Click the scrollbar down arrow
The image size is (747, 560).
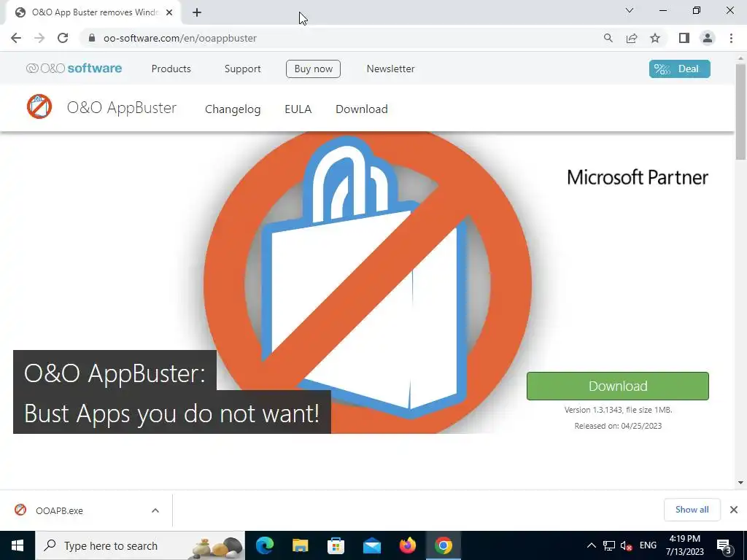[740, 483]
